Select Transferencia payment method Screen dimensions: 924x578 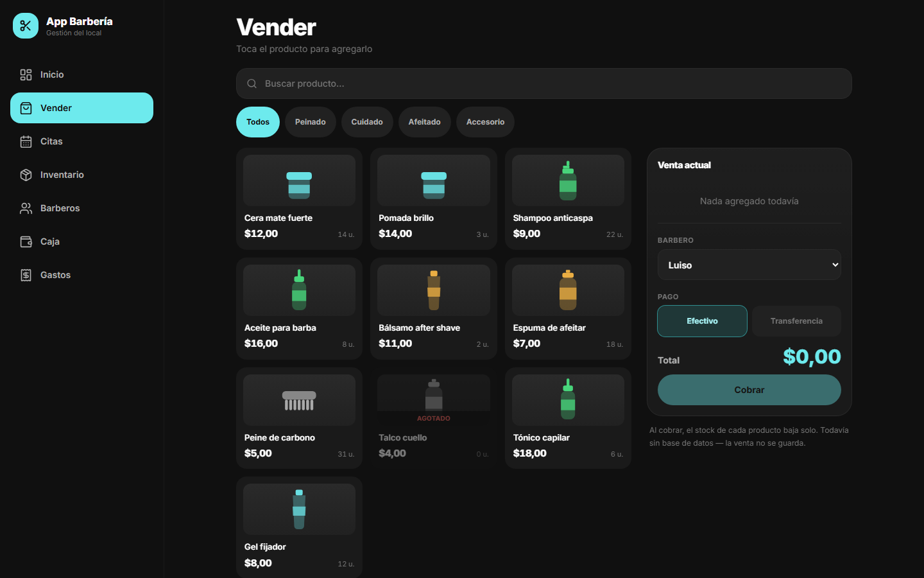point(796,321)
